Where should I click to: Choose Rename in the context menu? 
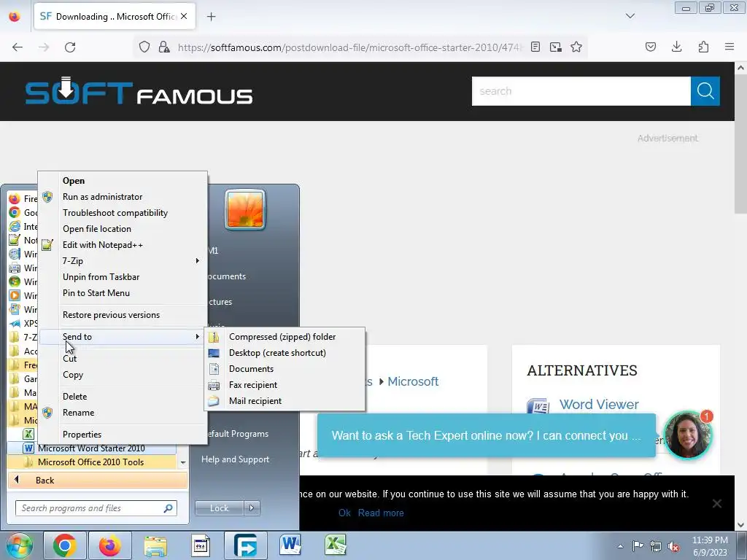123,413
